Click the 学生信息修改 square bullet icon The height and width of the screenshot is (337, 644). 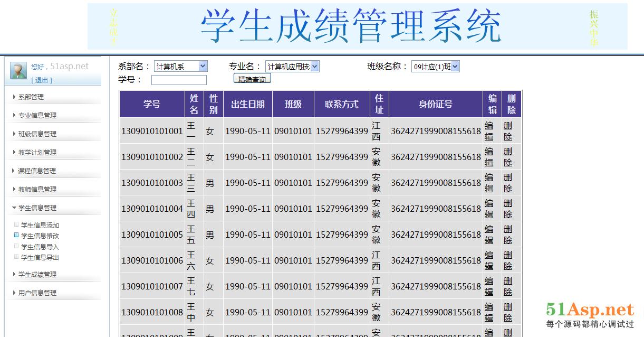tap(16, 235)
